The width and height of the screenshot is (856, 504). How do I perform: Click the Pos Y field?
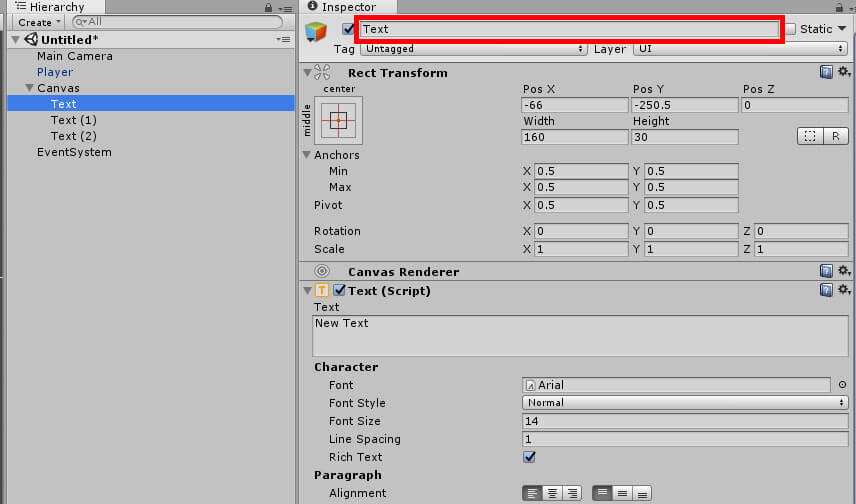click(685, 105)
